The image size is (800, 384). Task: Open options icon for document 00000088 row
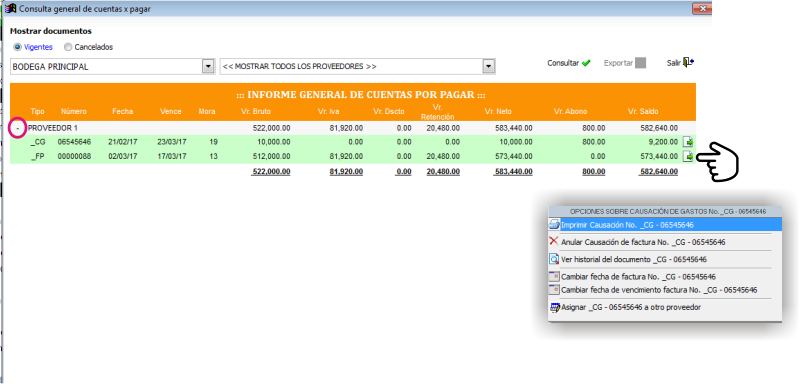688,157
